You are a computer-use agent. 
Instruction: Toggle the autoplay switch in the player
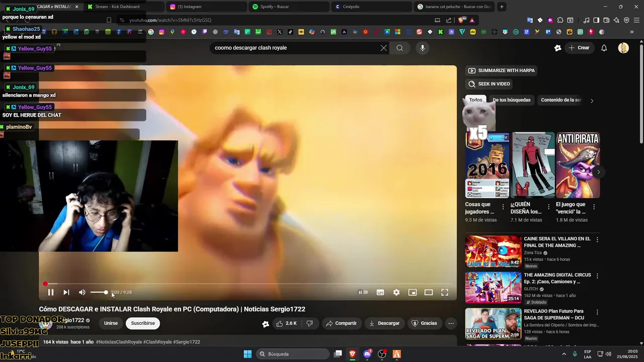363,292
